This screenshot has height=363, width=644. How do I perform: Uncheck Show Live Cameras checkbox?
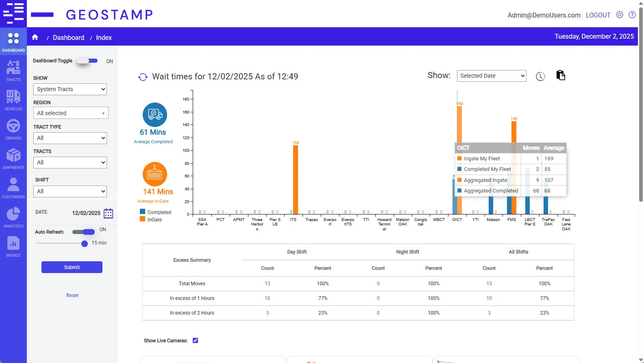pos(195,341)
